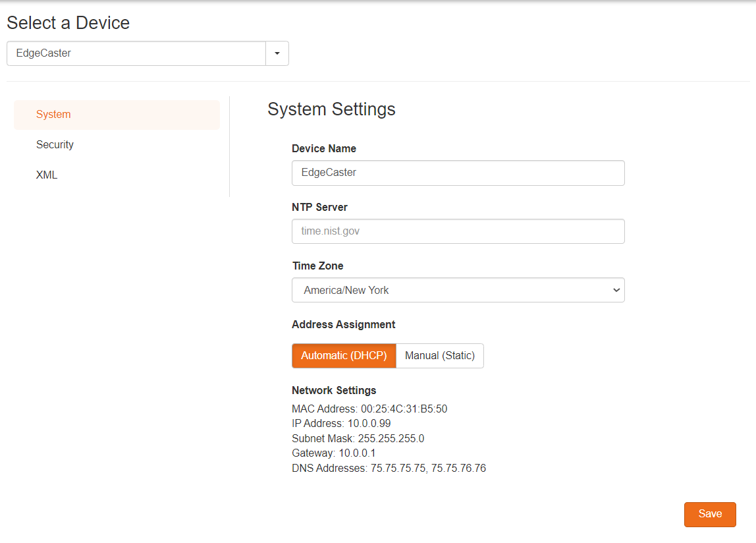This screenshot has width=756, height=543.
Task: Click the Address Assignment label
Action: [343, 324]
